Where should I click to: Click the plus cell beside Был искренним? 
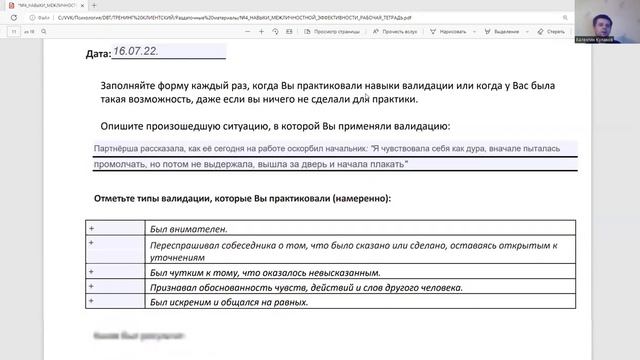coord(115,301)
